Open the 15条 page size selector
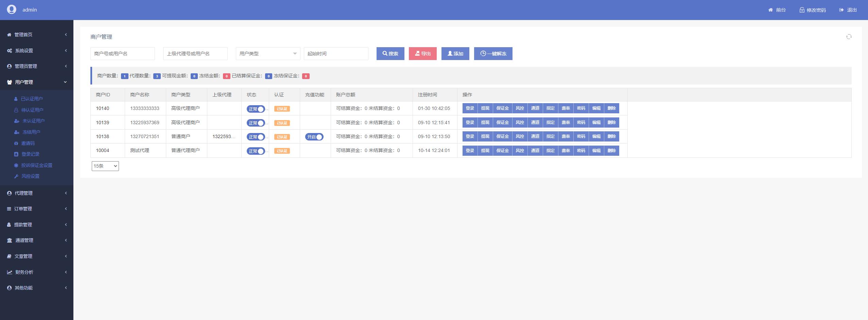Screen dimensions: 868x320 point(105,166)
